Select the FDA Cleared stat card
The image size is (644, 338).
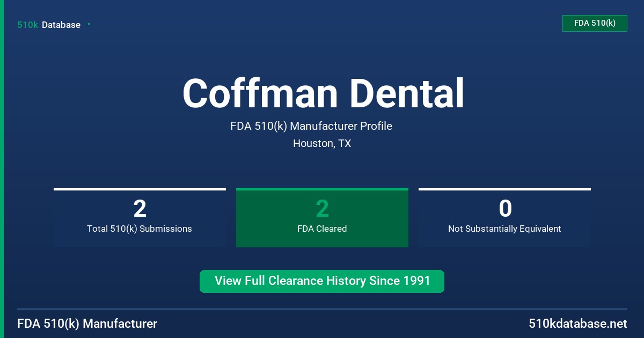(x=322, y=217)
